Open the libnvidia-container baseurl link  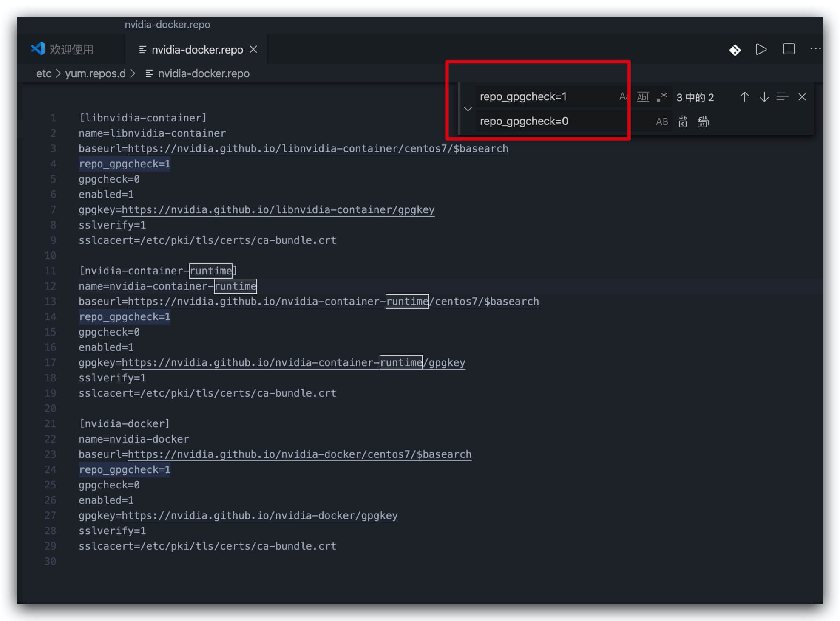318,149
